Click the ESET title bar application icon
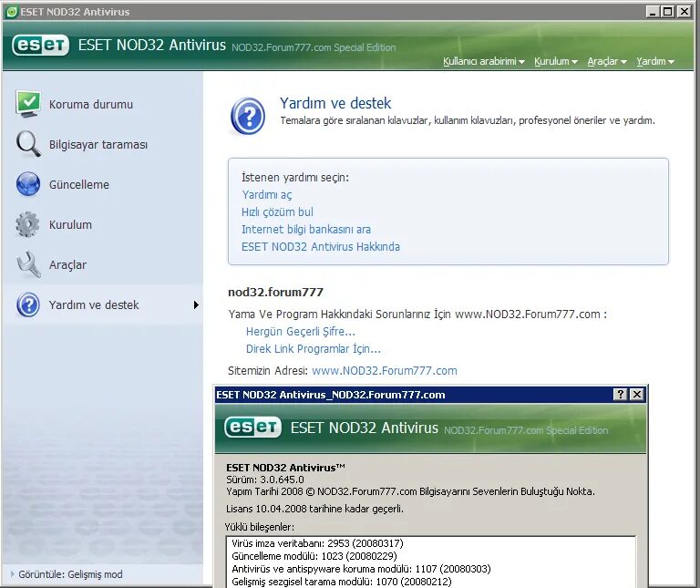700x588 pixels. point(12,12)
